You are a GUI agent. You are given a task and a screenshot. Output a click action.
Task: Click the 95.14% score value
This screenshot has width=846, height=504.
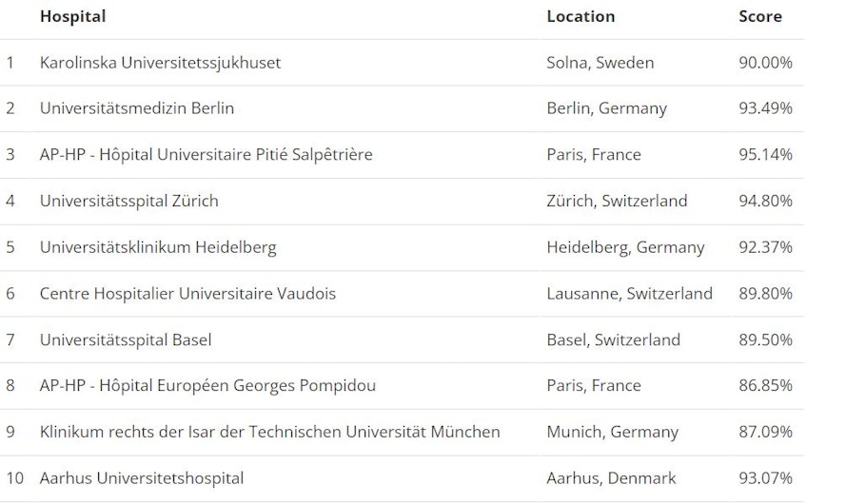pos(766,155)
